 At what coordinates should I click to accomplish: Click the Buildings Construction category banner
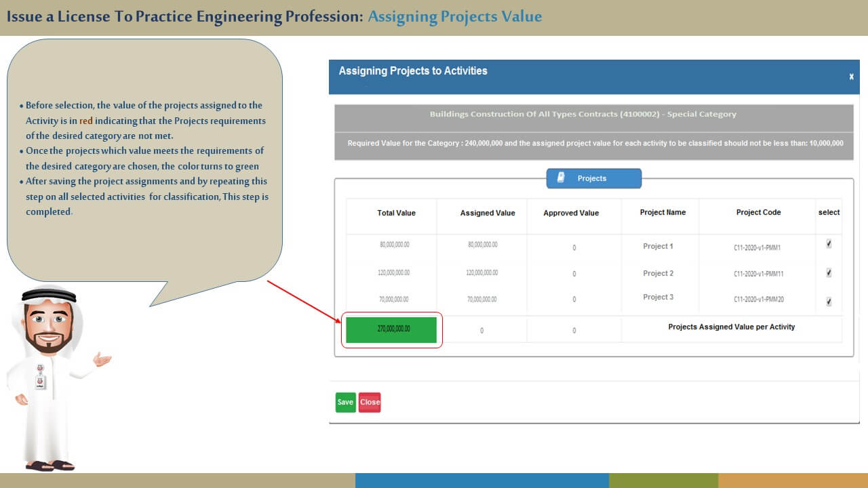[x=593, y=115]
